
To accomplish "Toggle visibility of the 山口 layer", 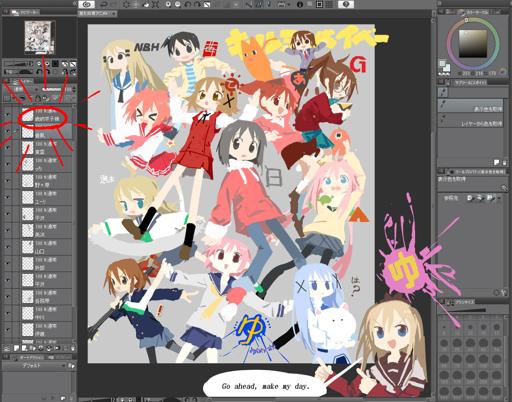I will [x=7, y=247].
